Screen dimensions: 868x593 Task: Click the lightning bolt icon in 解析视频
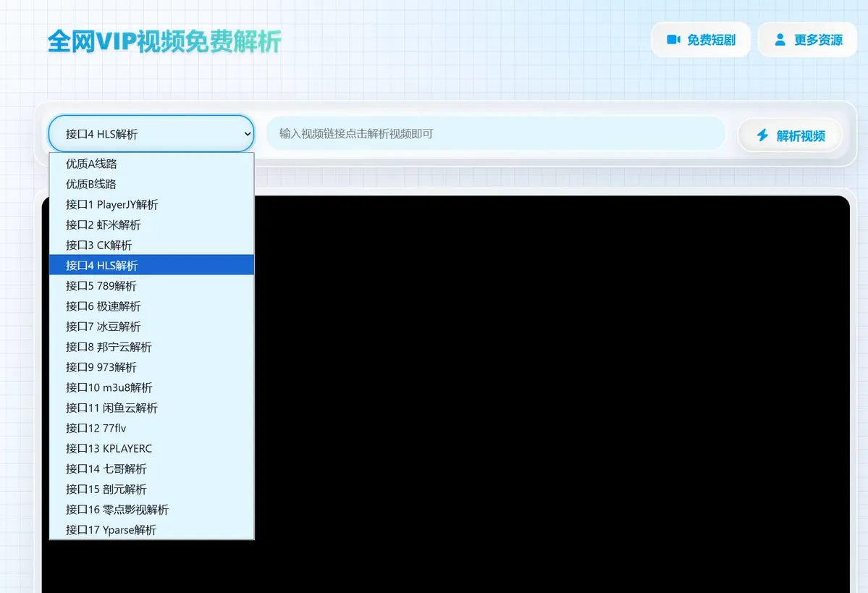762,135
